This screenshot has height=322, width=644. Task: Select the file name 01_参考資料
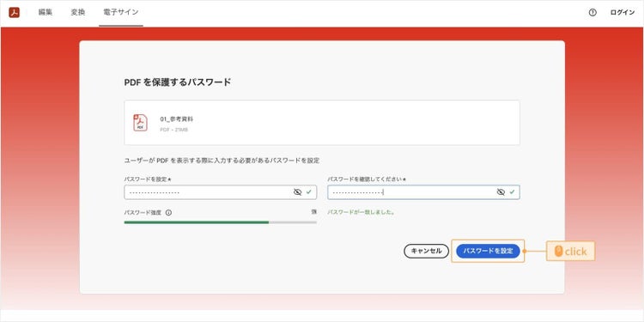coord(177,119)
